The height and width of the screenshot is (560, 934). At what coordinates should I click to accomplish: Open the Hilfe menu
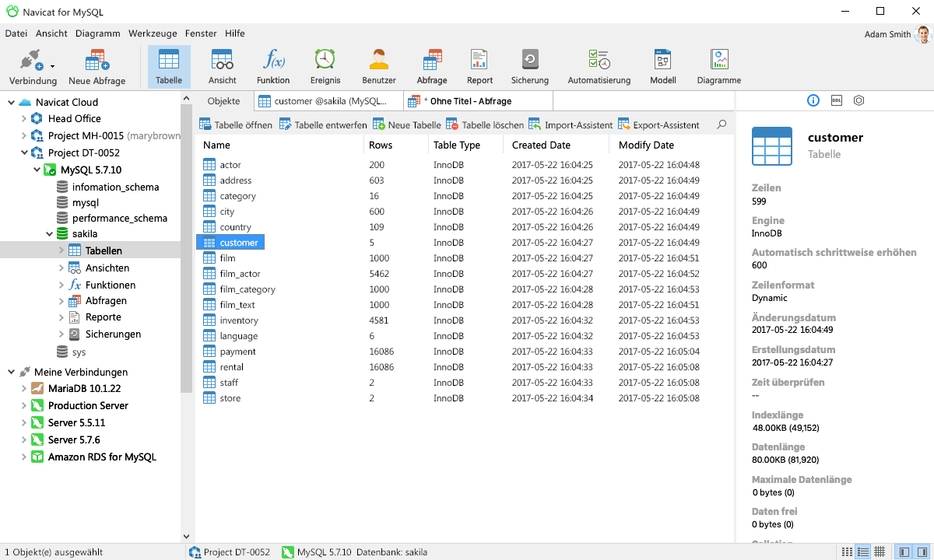(x=235, y=33)
